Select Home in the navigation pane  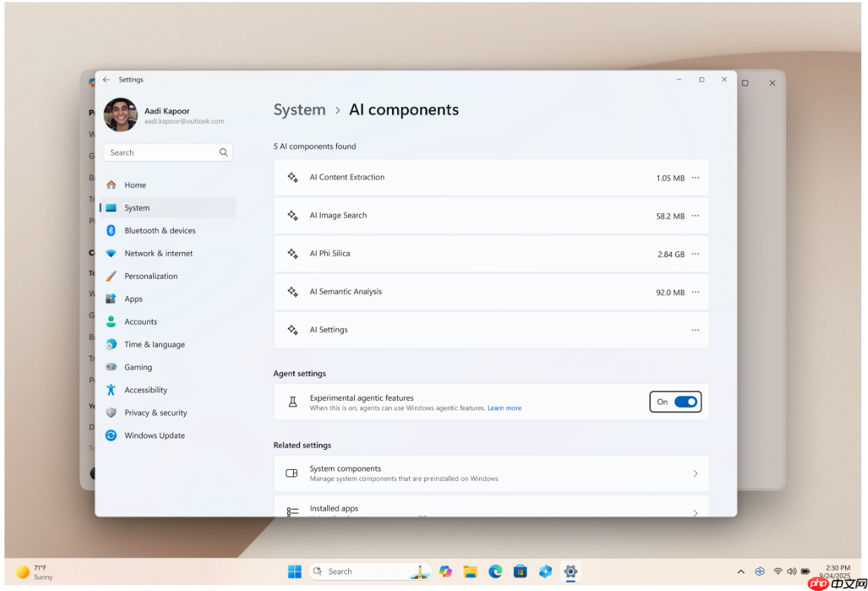136,184
